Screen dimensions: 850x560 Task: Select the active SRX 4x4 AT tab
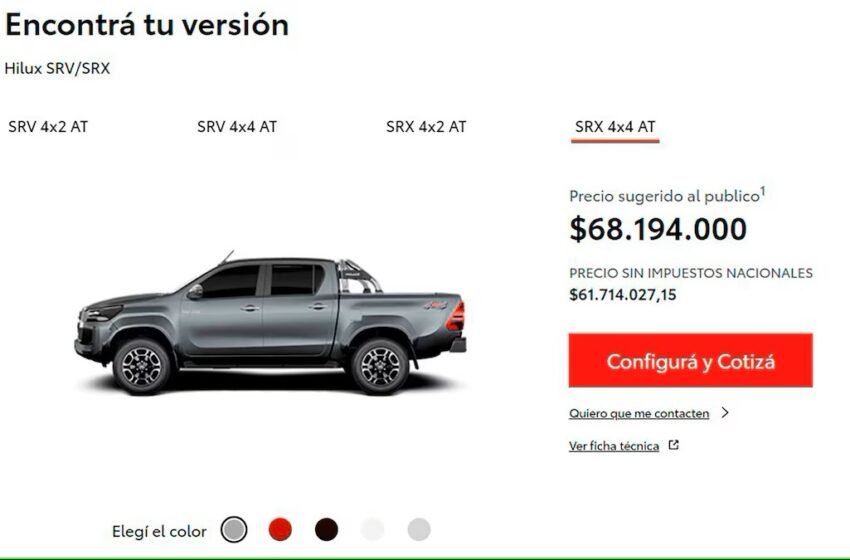[x=615, y=127]
